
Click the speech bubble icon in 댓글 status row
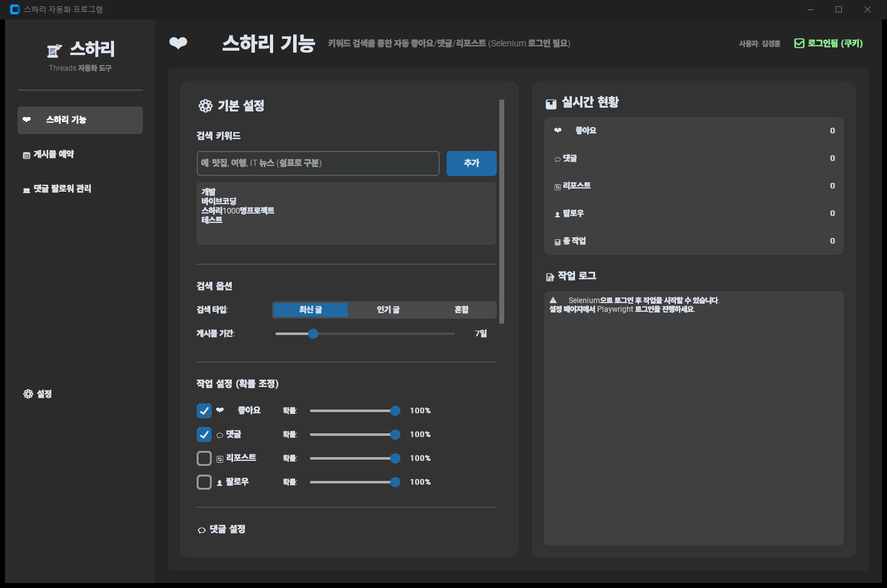click(558, 159)
